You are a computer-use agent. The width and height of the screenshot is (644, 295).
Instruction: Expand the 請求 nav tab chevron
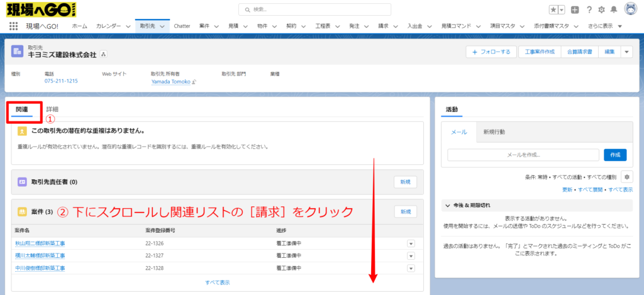click(x=396, y=26)
